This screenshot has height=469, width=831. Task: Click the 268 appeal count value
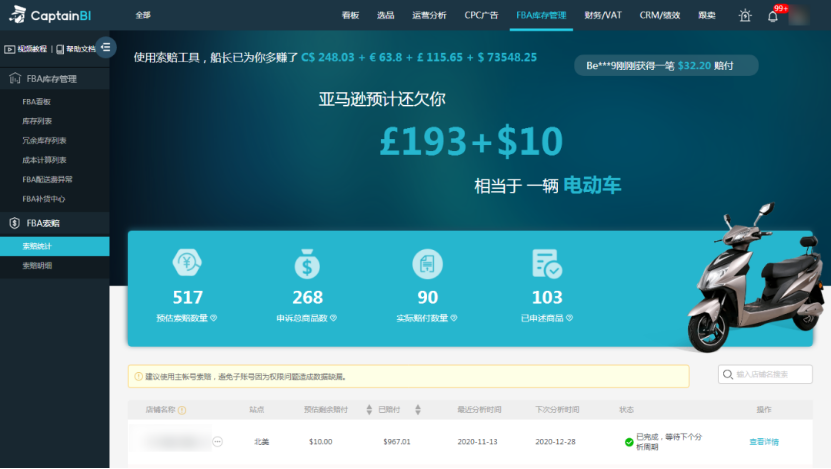click(307, 297)
